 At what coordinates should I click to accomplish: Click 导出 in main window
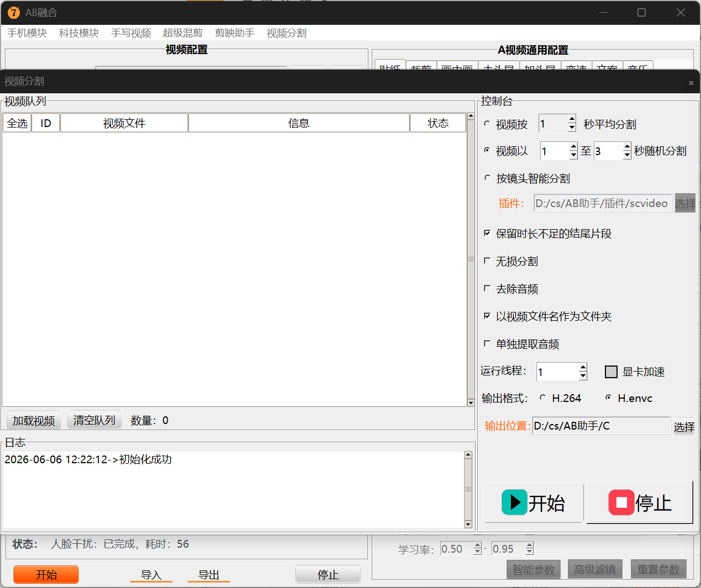(x=209, y=575)
